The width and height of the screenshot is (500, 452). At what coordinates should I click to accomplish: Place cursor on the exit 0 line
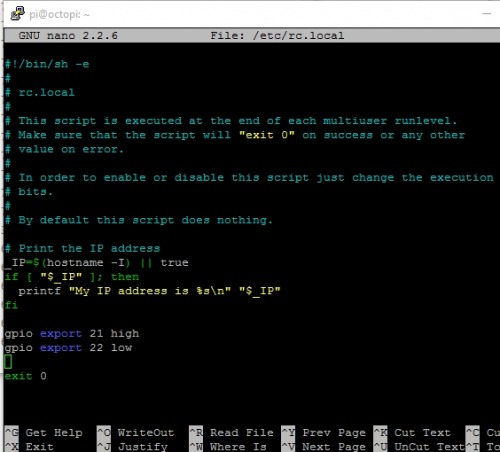[25, 376]
